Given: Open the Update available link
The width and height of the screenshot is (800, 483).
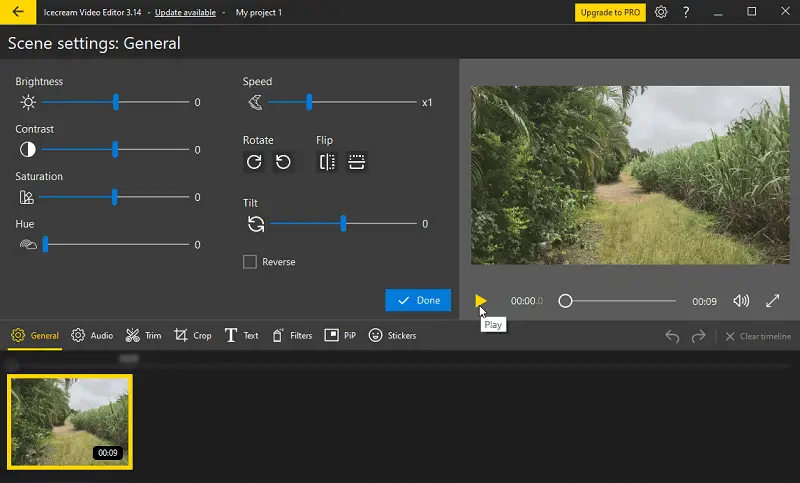Looking at the screenshot, I should coord(185,12).
